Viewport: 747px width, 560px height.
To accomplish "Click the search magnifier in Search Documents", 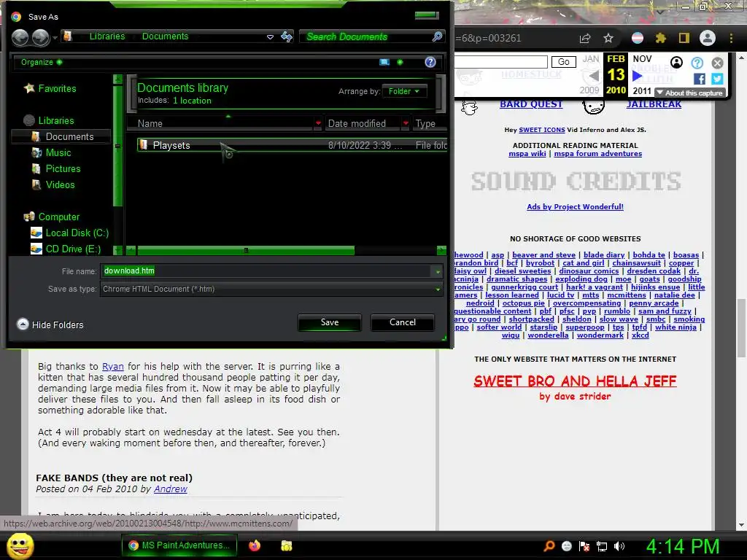I will [437, 36].
